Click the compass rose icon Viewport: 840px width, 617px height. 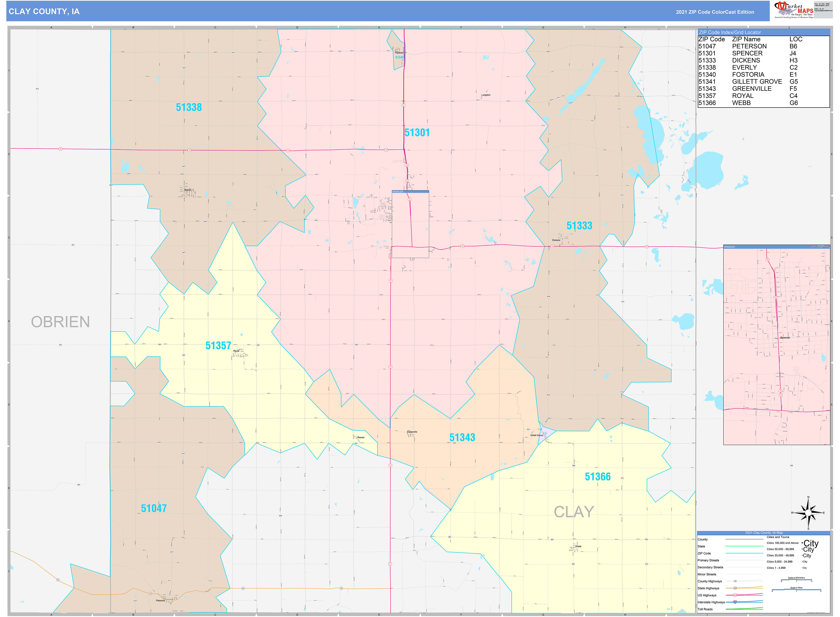tap(808, 513)
